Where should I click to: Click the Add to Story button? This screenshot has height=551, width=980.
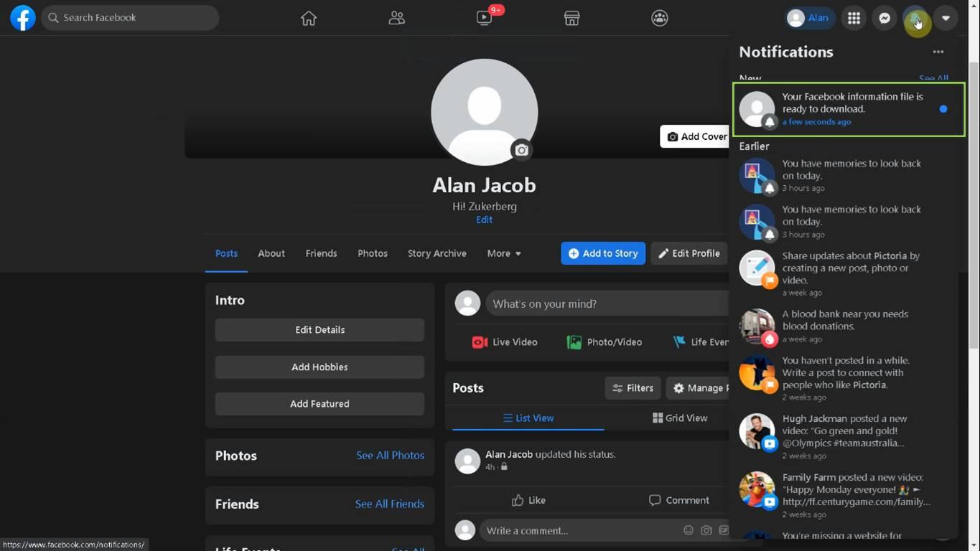click(603, 253)
